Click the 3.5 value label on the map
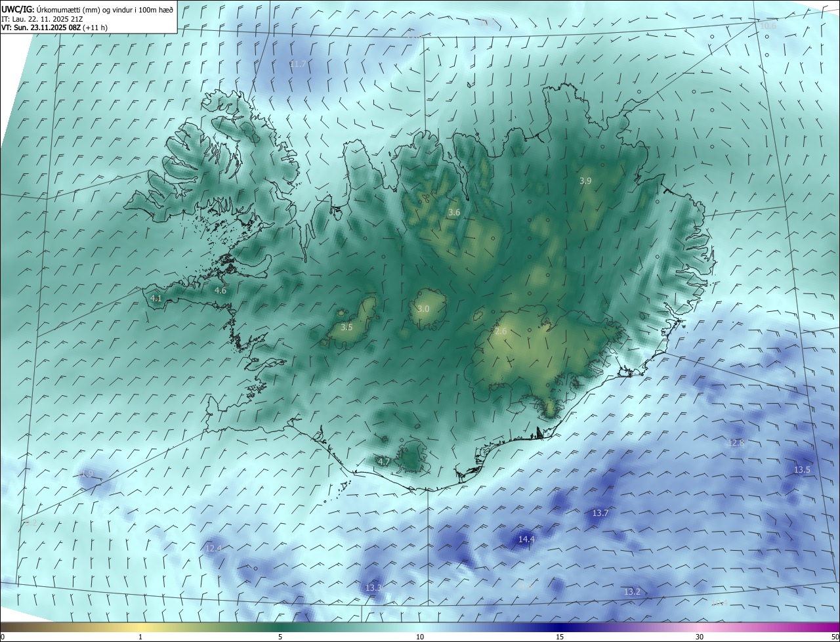The image size is (840, 642). point(346,327)
